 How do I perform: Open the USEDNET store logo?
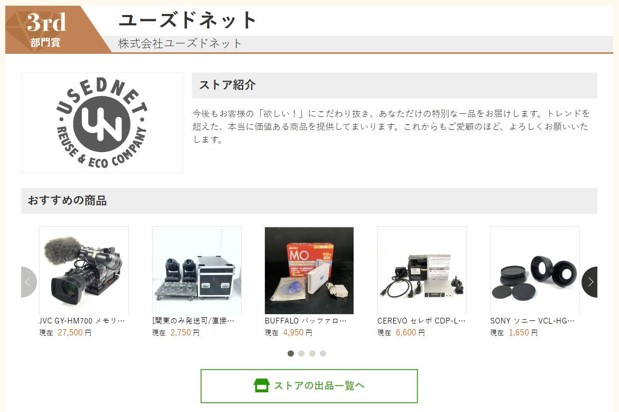pos(102,122)
